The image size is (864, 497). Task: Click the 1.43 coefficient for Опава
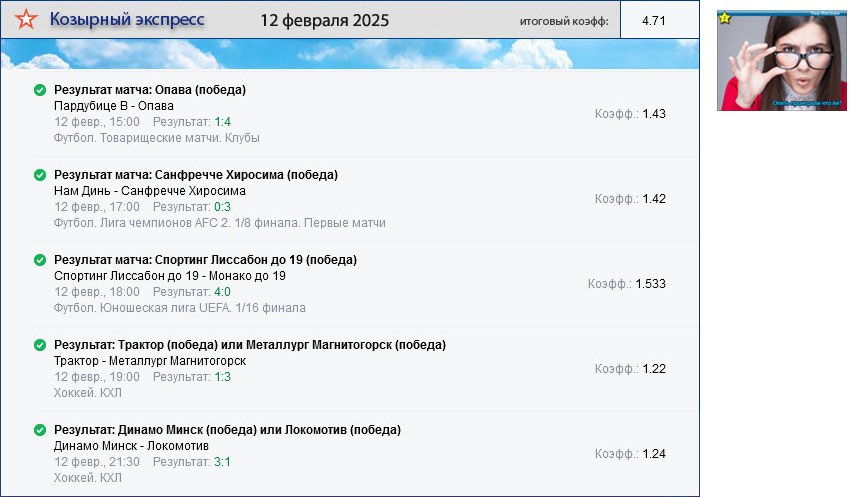tap(654, 114)
